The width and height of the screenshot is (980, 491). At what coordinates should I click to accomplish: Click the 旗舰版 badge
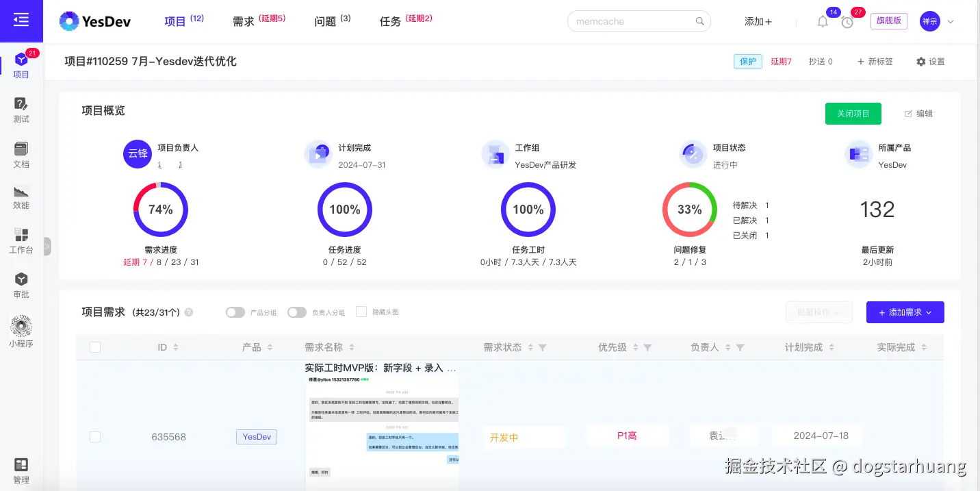889,21
